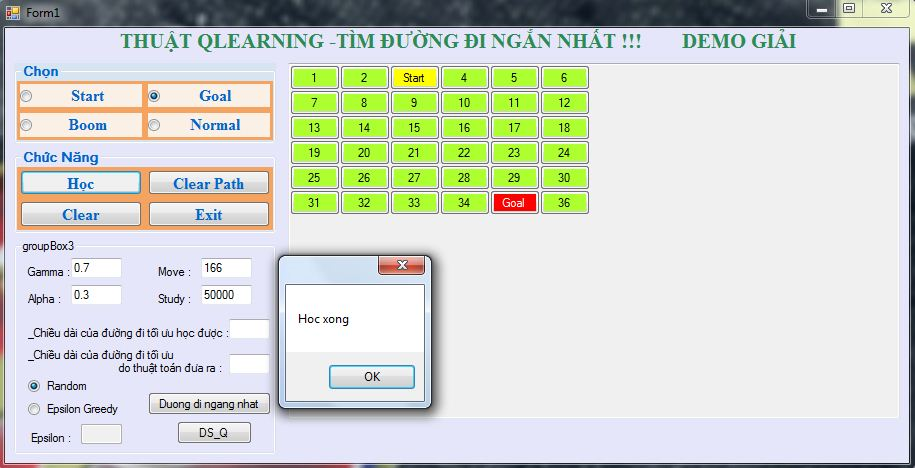
Task: Click grid cell 31
Action: (315, 202)
